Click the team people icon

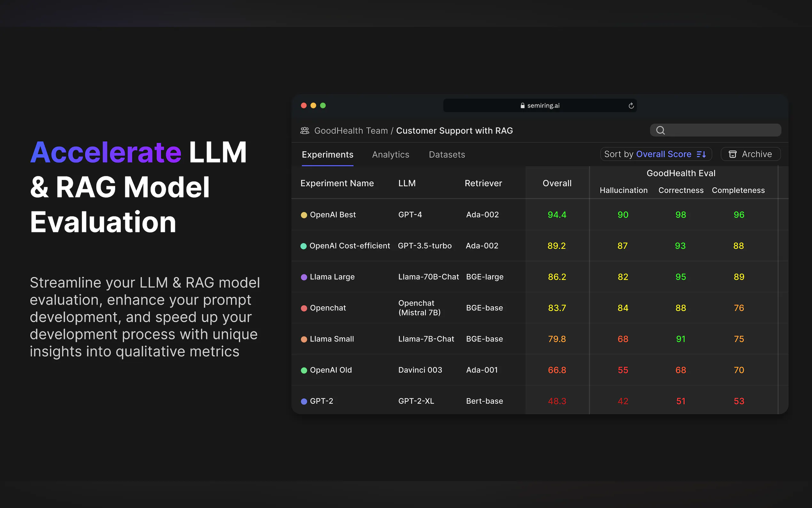click(304, 131)
